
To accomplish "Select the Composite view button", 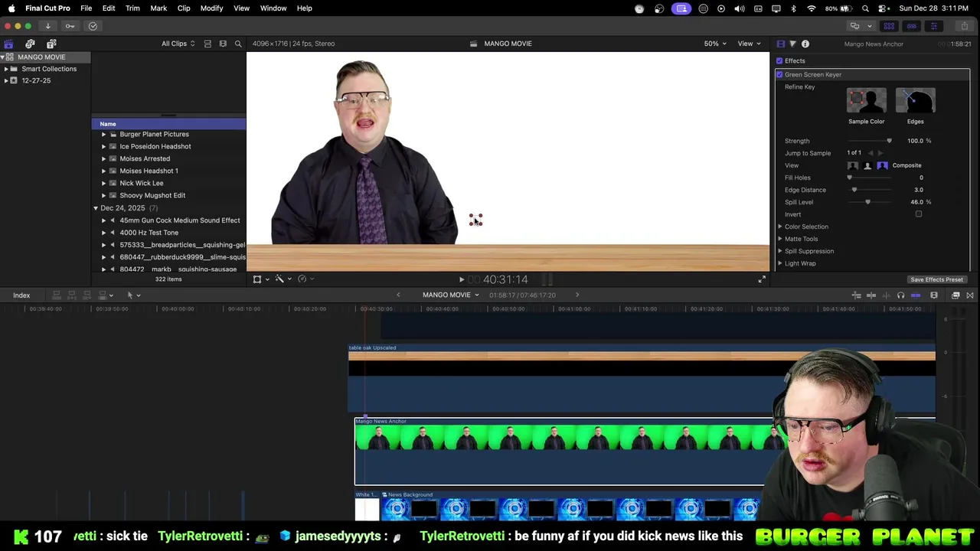I will pos(883,165).
